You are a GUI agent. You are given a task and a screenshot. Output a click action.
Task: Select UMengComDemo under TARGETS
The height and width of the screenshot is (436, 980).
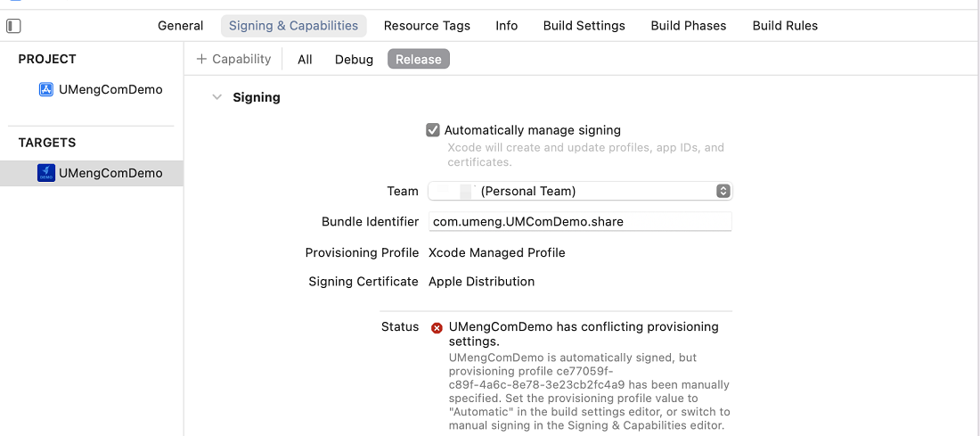pyautogui.click(x=92, y=173)
